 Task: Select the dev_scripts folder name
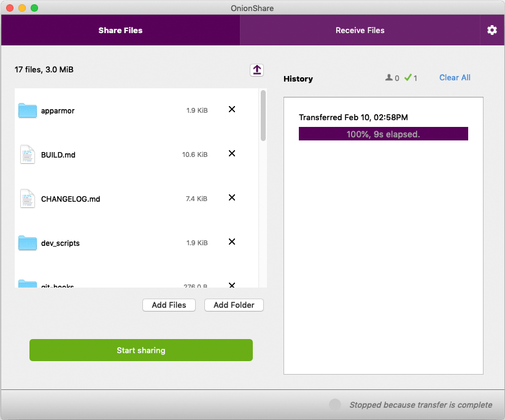click(x=60, y=243)
